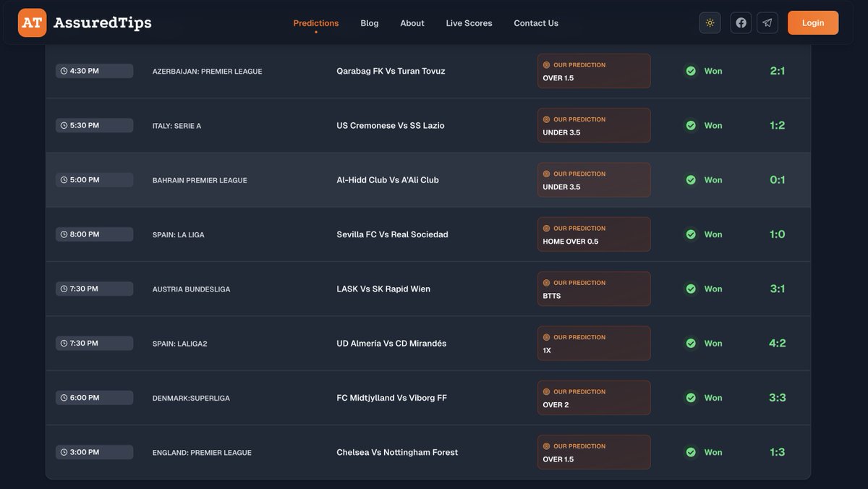This screenshot has height=489, width=868.
Task: Click the AssuredTips brand name
Action: pyautogui.click(x=103, y=23)
